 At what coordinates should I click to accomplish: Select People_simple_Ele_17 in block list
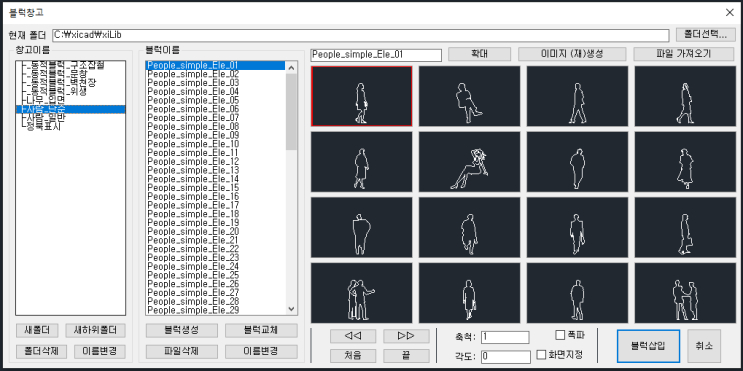tap(216, 205)
